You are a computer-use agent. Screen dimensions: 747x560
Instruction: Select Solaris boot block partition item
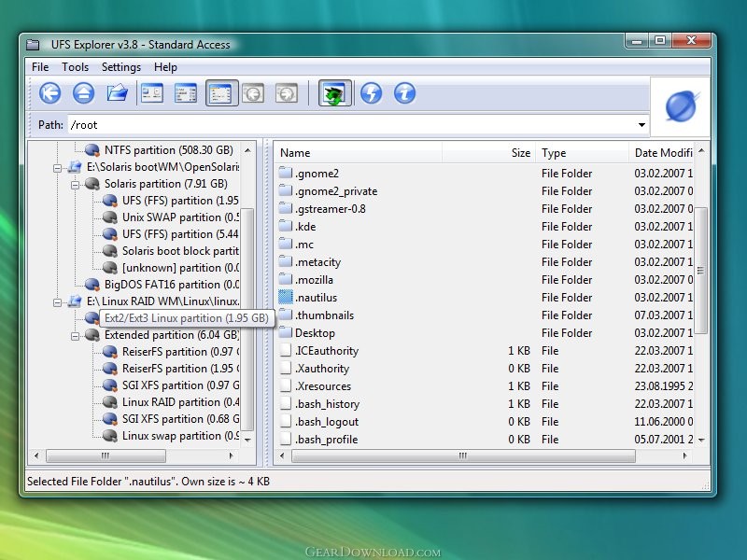[x=180, y=251]
